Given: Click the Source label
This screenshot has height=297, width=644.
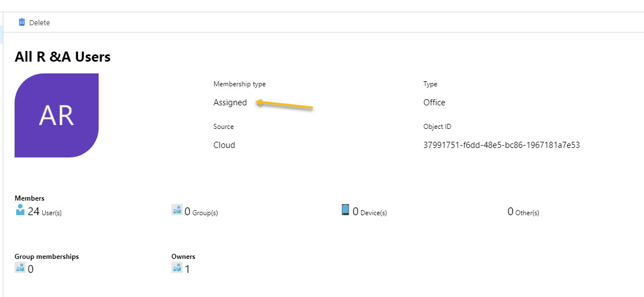Looking at the screenshot, I should point(224,127).
